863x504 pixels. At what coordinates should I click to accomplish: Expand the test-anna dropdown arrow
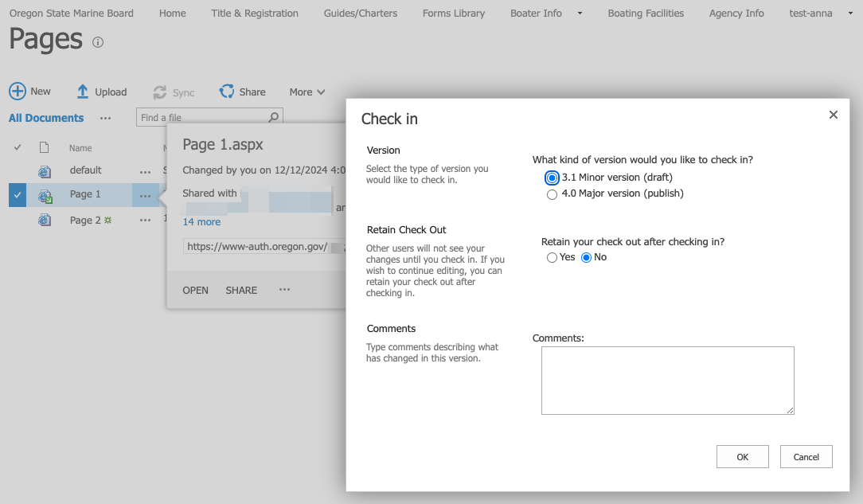tap(850, 14)
